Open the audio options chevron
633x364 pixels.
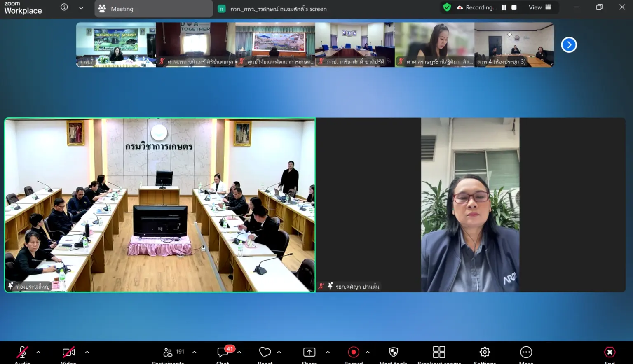point(38,352)
